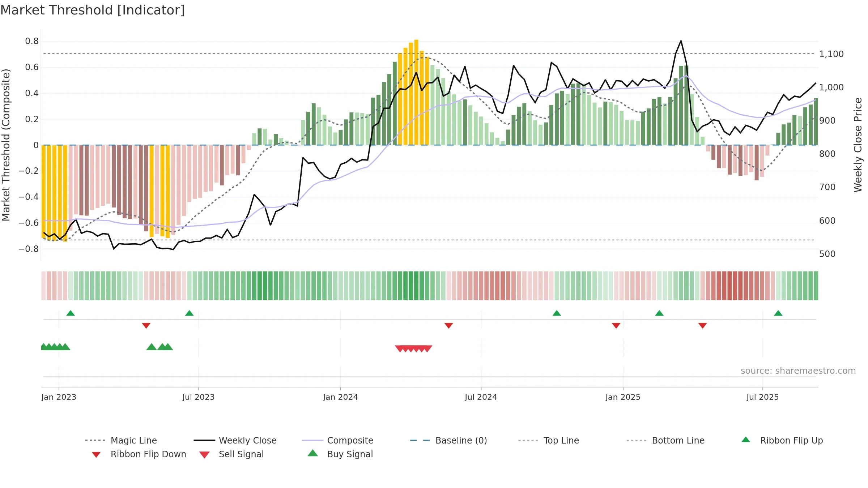Click the first Ribbon Flip Up marker in early 2023

[x=71, y=313]
